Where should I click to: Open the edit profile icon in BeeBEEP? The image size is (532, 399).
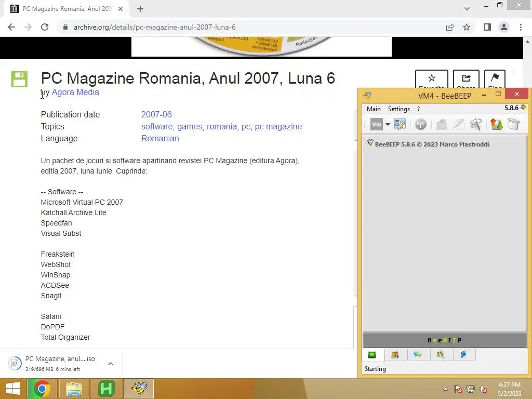point(400,125)
